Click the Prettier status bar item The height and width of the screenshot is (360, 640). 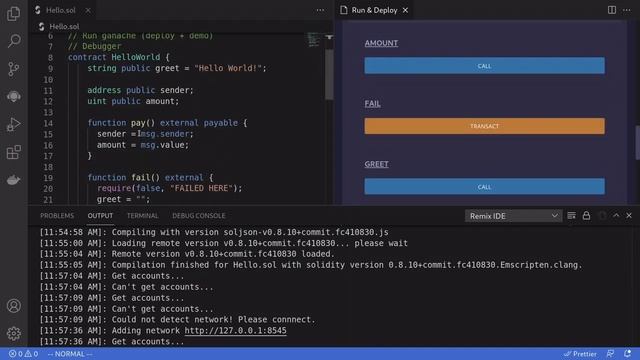point(580,354)
